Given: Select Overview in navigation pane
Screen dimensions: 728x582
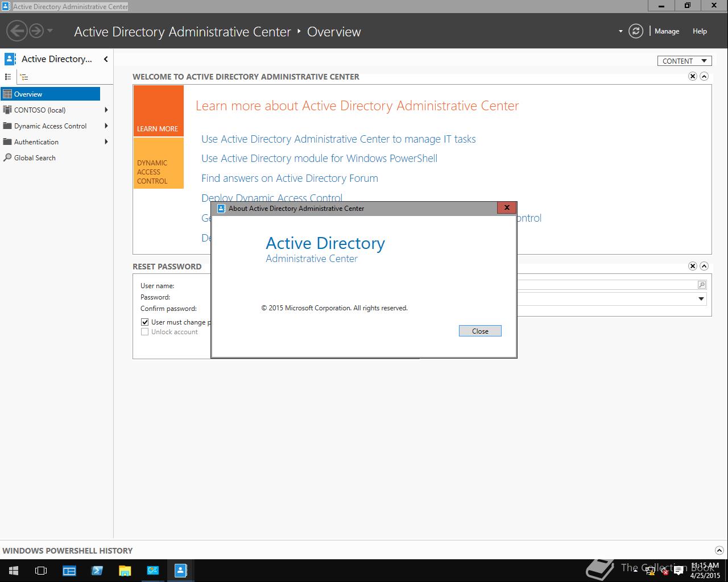Looking at the screenshot, I should (x=51, y=94).
